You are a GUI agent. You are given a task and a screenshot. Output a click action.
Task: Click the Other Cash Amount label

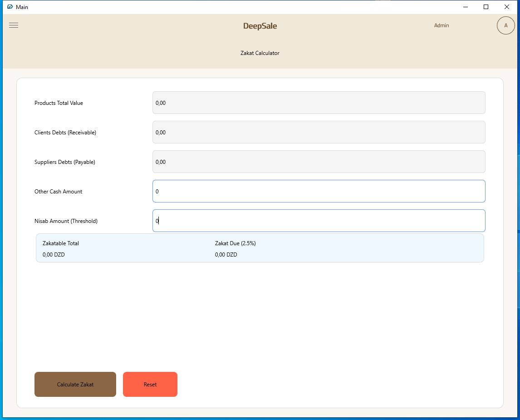pos(59,192)
